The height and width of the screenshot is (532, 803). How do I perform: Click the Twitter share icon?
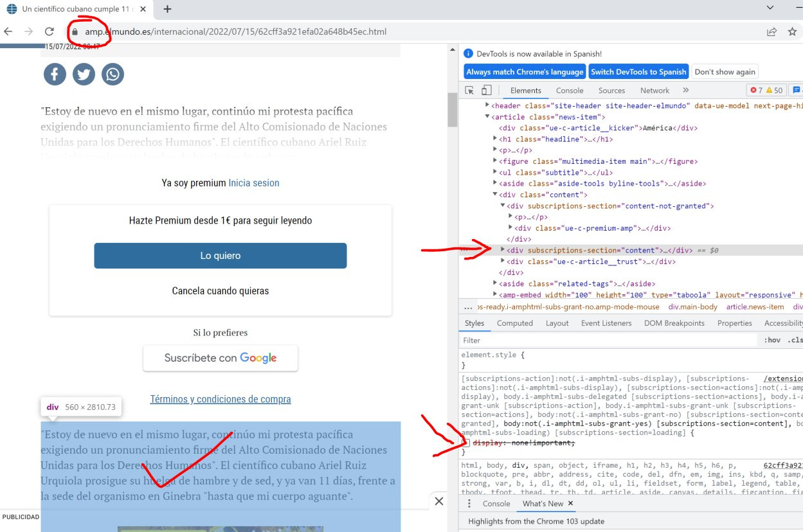(84, 75)
